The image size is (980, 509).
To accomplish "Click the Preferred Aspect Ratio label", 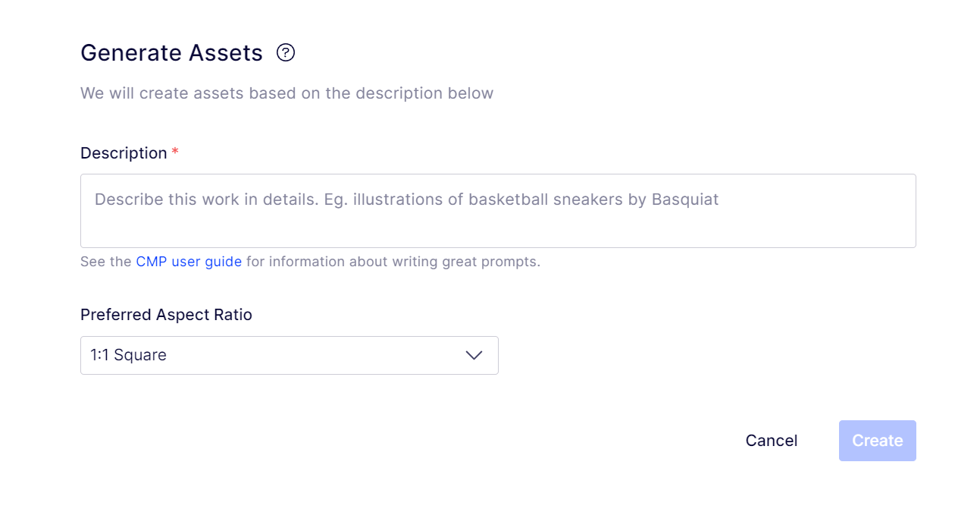I will point(166,315).
